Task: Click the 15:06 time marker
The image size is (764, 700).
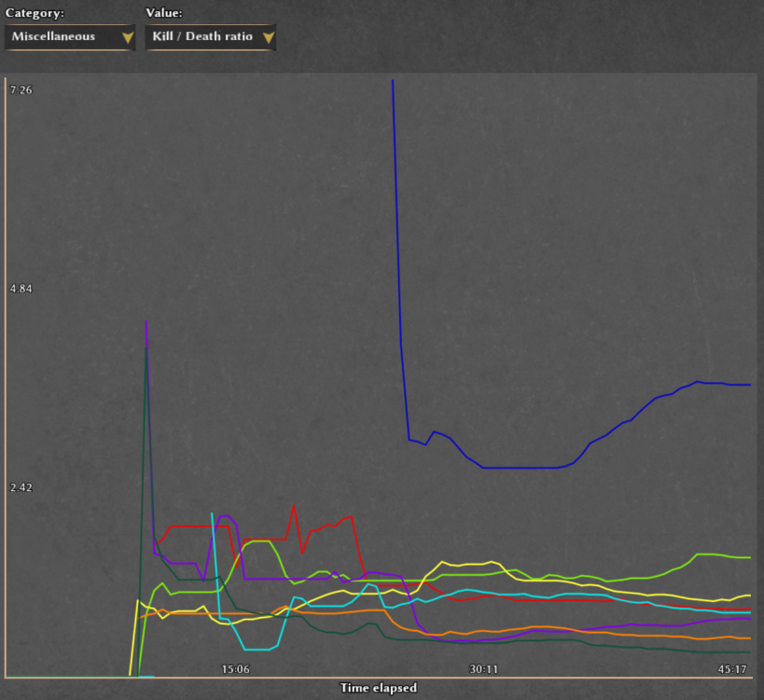Action: (x=235, y=669)
